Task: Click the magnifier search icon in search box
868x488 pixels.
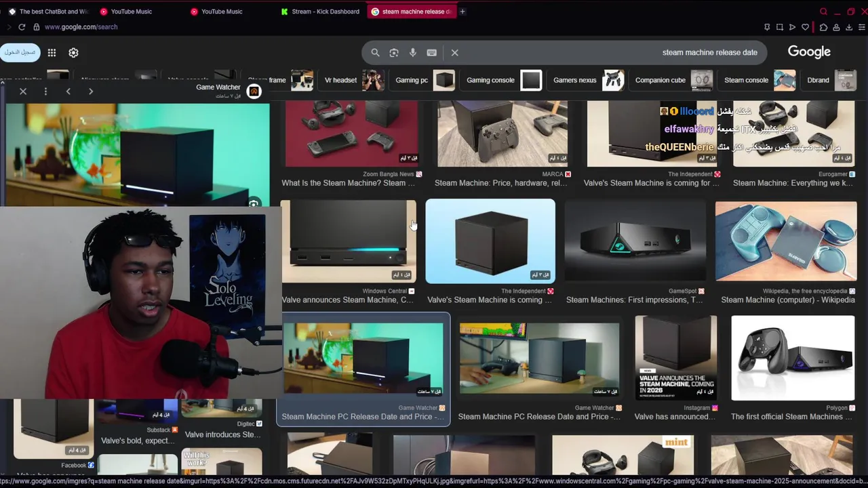Action: pos(375,53)
